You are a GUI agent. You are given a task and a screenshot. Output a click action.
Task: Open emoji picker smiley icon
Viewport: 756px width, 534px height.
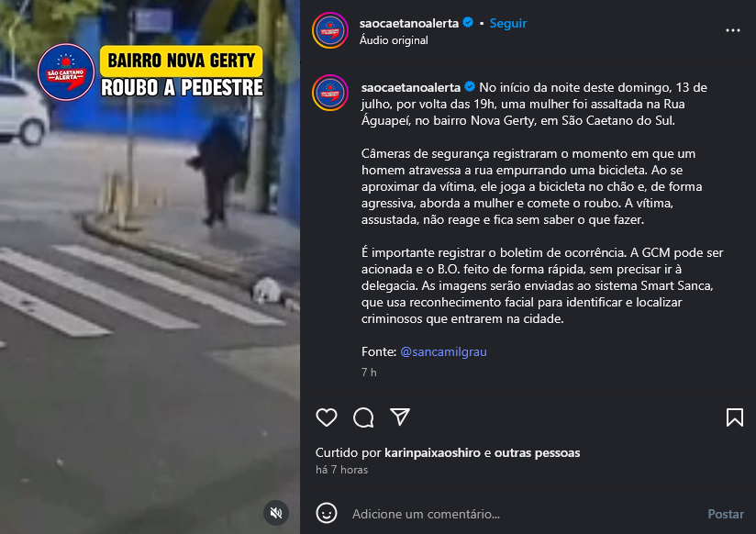click(x=327, y=513)
